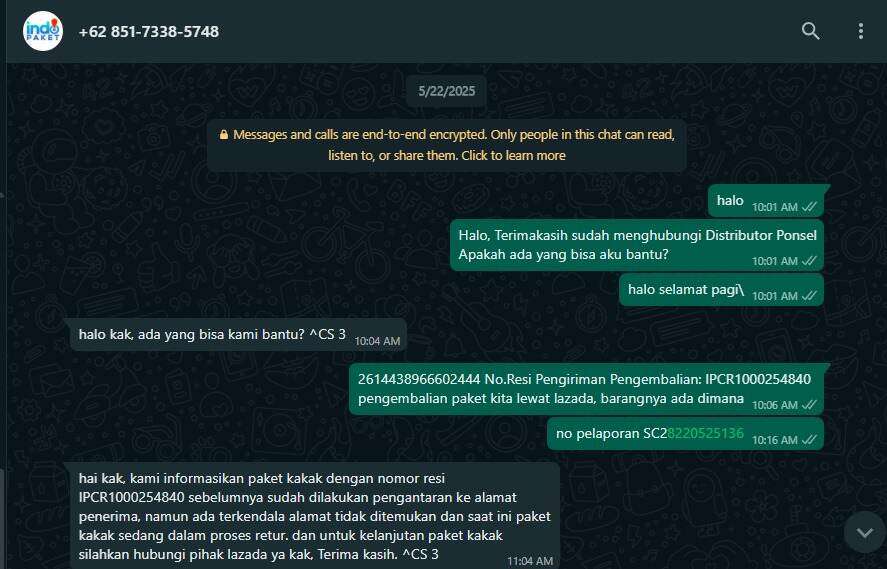Screen dimensions: 887x569
Task: Click the 5/22/2025 date badge
Action: pyautogui.click(x=446, y=91)
